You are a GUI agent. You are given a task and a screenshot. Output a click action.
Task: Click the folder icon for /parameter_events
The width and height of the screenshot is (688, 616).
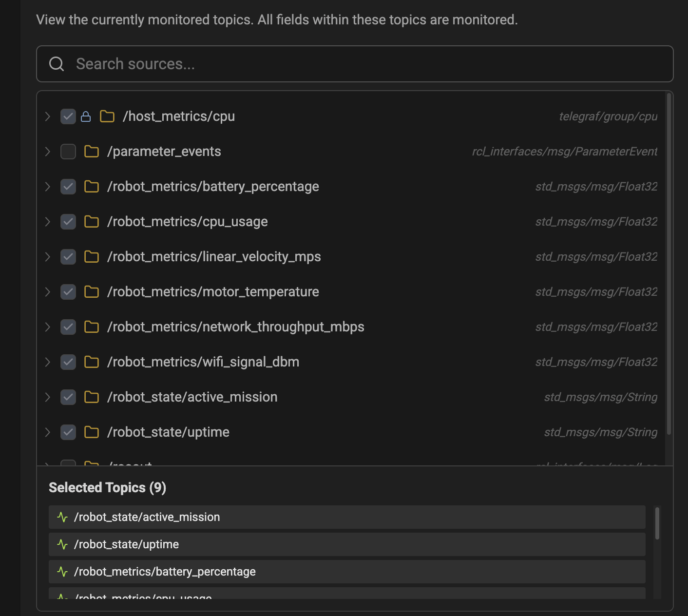92,151
